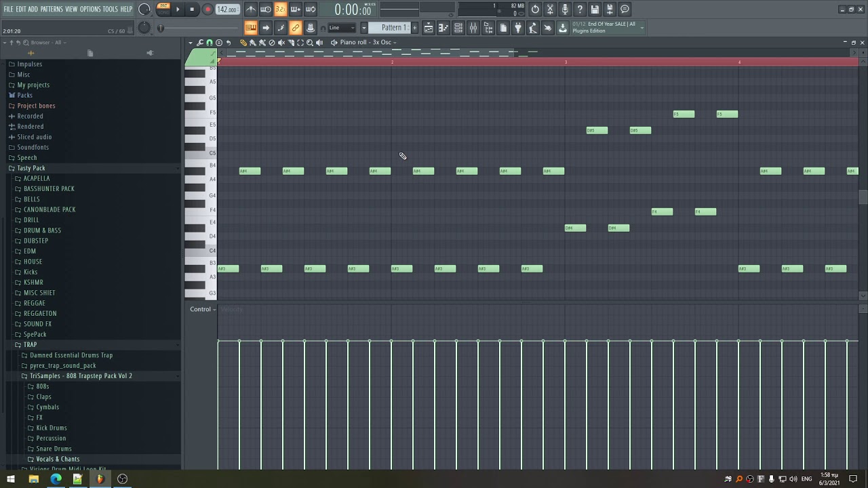Click the Stop button
Image resolution: width=868 pixels, height=488 pixels.
tap(192, 9)
